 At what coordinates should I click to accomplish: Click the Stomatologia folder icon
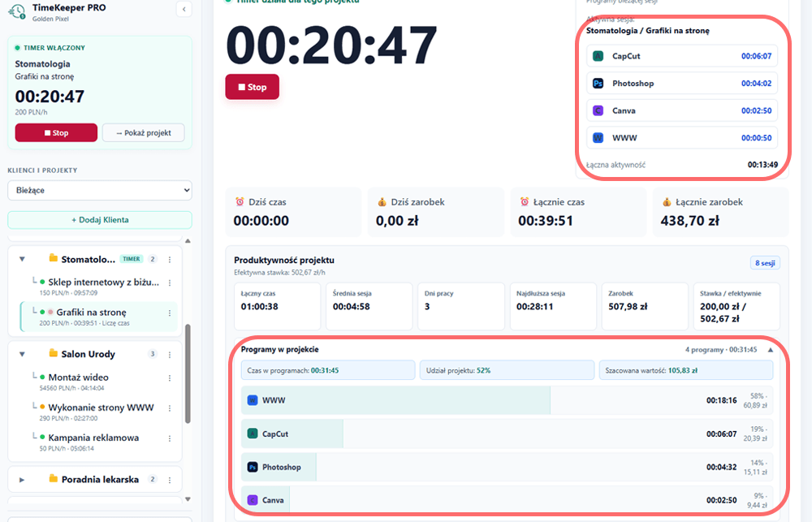point(53,258)
